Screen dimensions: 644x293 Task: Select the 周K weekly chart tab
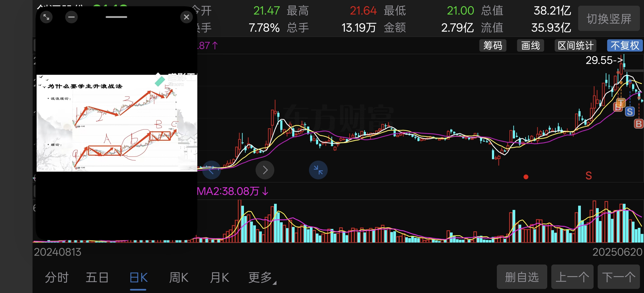click(x=179, y=278)
